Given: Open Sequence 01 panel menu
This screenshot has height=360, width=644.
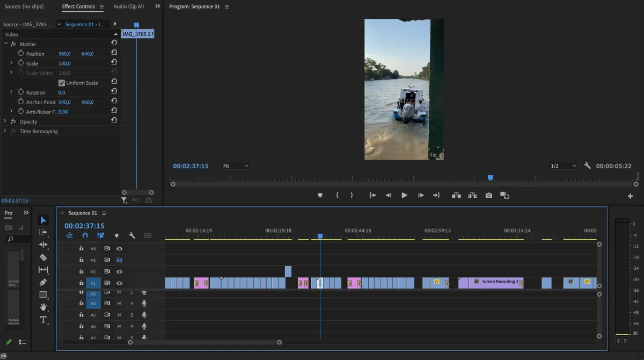Looking at the screenshot, I should coord(104,213).
